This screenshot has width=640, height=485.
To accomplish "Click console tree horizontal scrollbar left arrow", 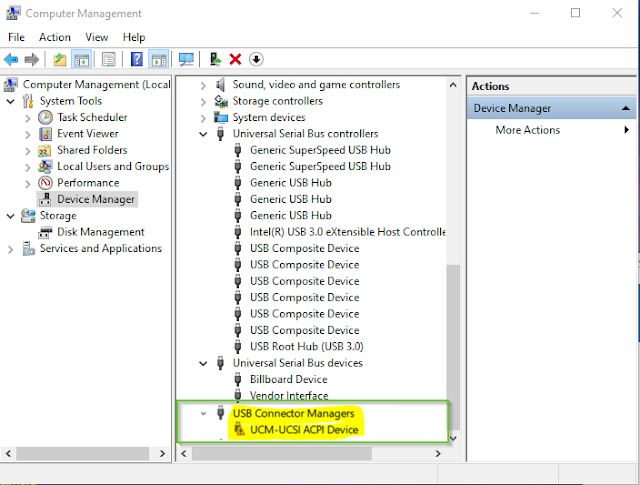I will pos(8,454).
